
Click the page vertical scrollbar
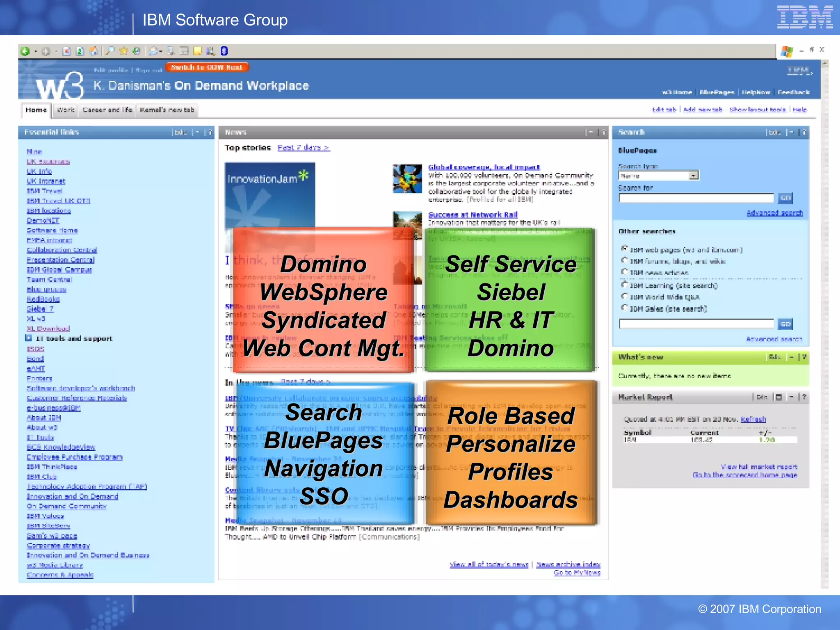click(x=824, y=324)
